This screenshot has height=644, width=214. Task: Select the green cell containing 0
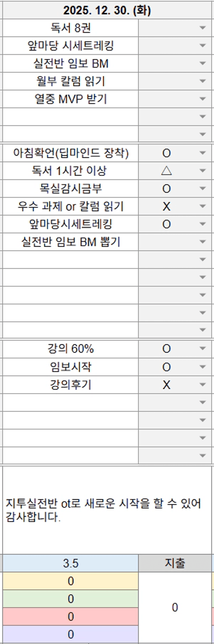pyautogui.click(x=70, y=599)
